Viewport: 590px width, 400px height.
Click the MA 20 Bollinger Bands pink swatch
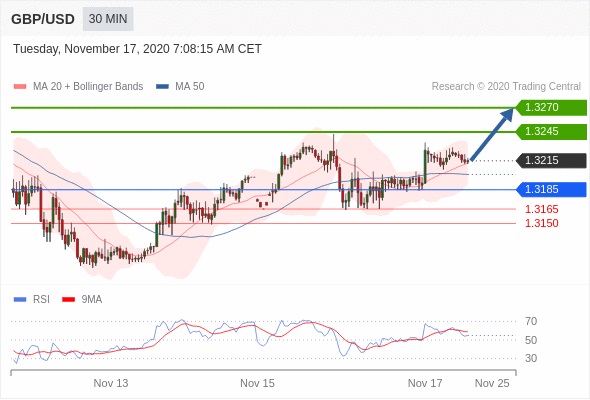coord(20,87)
